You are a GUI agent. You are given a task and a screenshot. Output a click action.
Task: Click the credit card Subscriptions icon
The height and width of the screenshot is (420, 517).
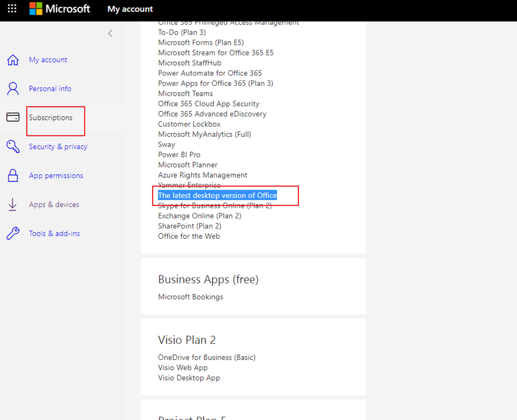[13, 117]
